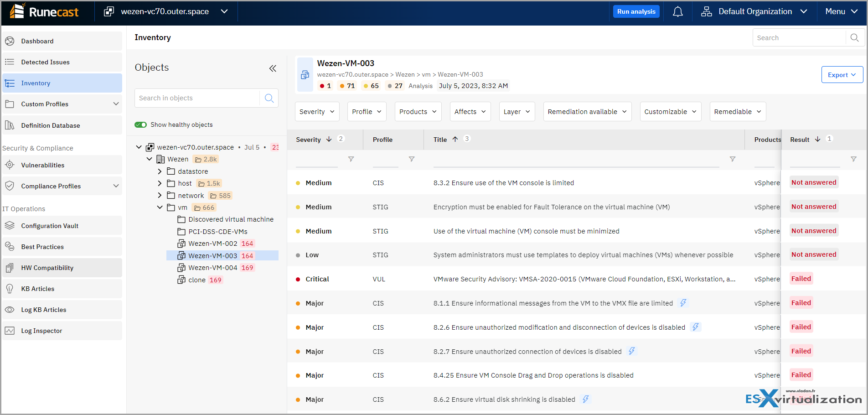
Task: Click the Log Inspector chart icon
Action: click(10, 331)
